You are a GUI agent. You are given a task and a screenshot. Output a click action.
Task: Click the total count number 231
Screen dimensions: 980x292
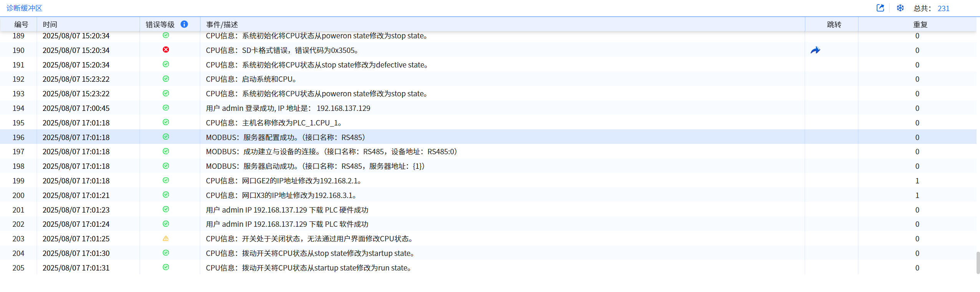(x=943, y=8)
